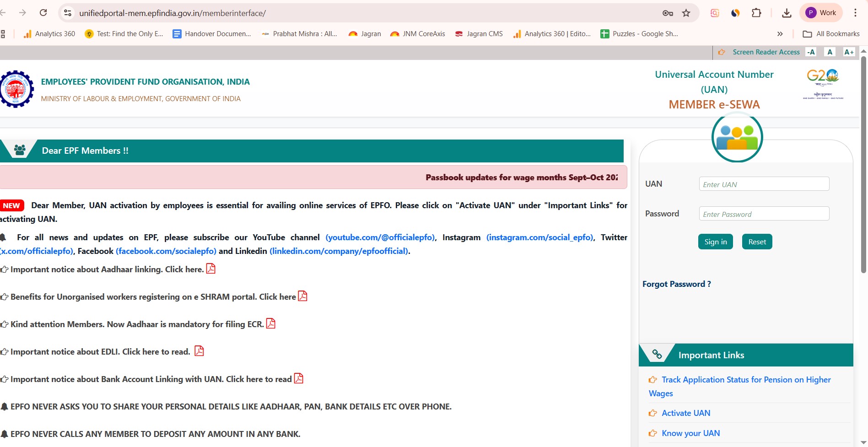Open Bank Account Linking notice PDF icon
This screenshot has width=868, height=447.
298,378
